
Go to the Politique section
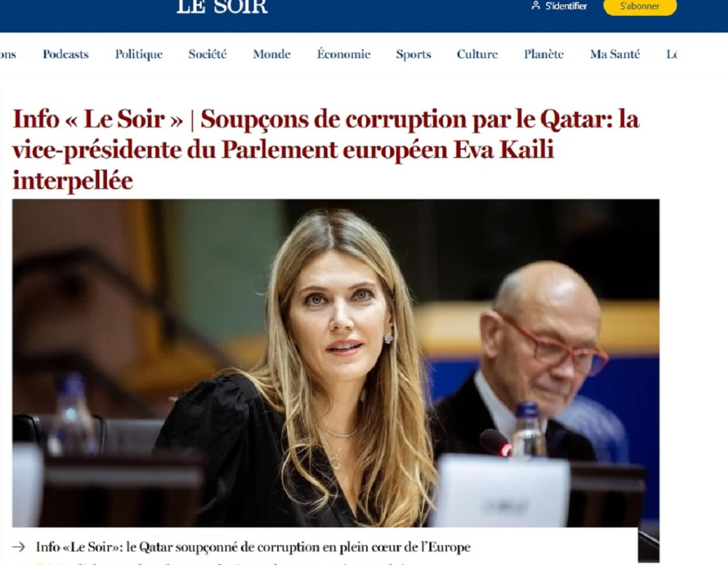pyautogui.click(x=139, y=55)
